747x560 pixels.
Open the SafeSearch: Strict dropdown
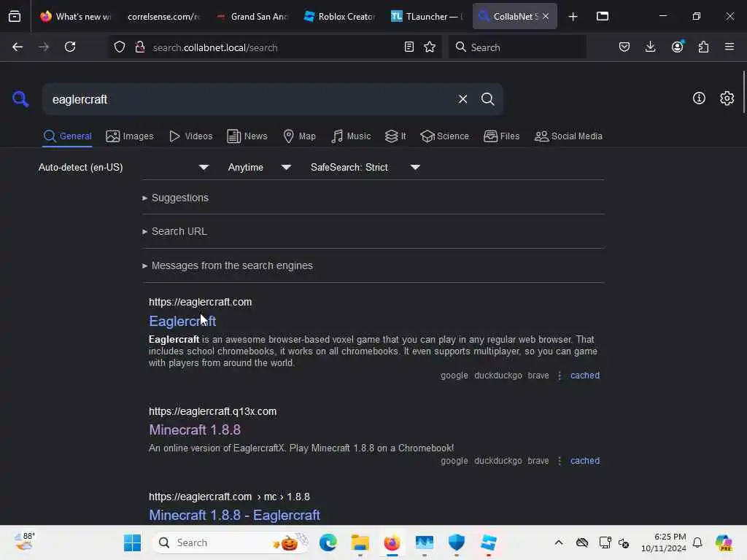pyautogui.click(x=365, y=167)
